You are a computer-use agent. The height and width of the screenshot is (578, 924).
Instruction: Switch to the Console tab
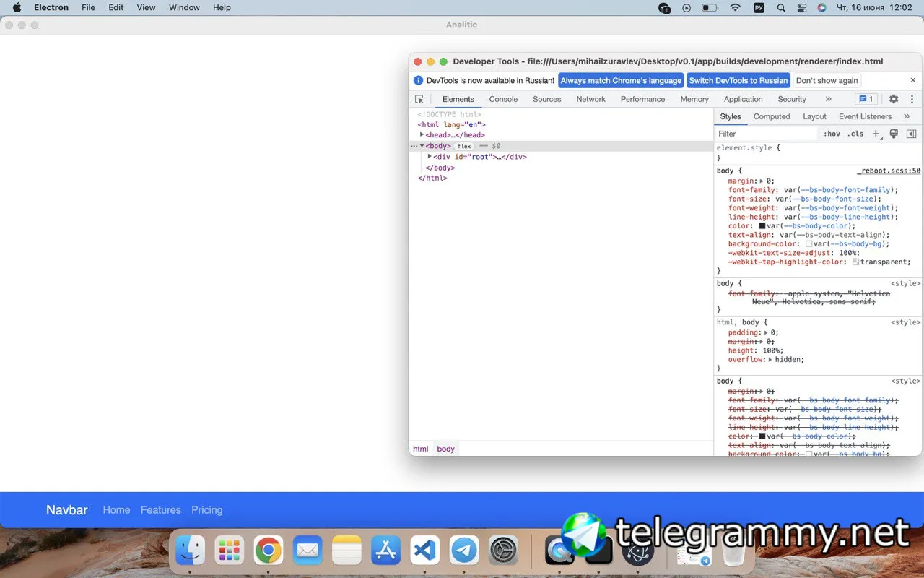point(503,99)
